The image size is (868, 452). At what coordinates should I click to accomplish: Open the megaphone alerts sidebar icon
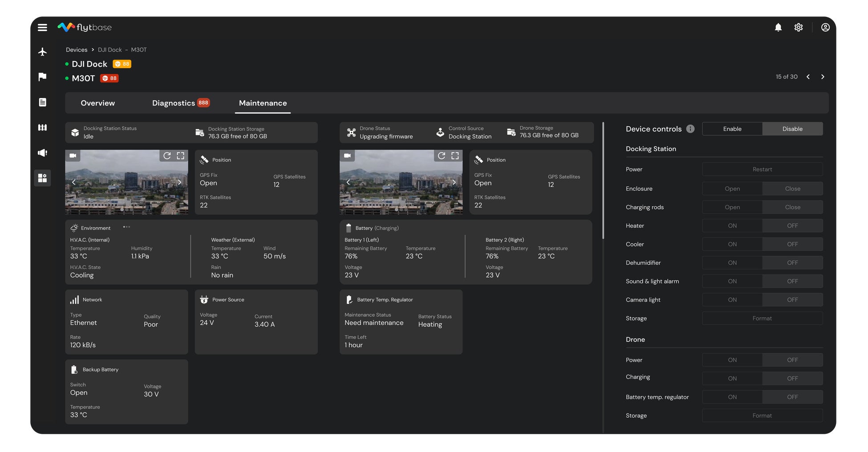[x=42, y=153]
